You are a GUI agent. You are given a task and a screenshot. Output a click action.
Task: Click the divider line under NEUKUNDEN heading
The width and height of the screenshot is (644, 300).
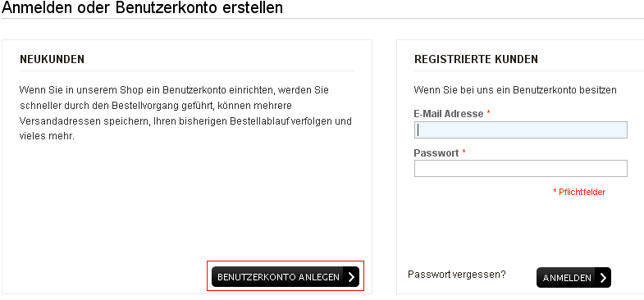click(187, 71)
